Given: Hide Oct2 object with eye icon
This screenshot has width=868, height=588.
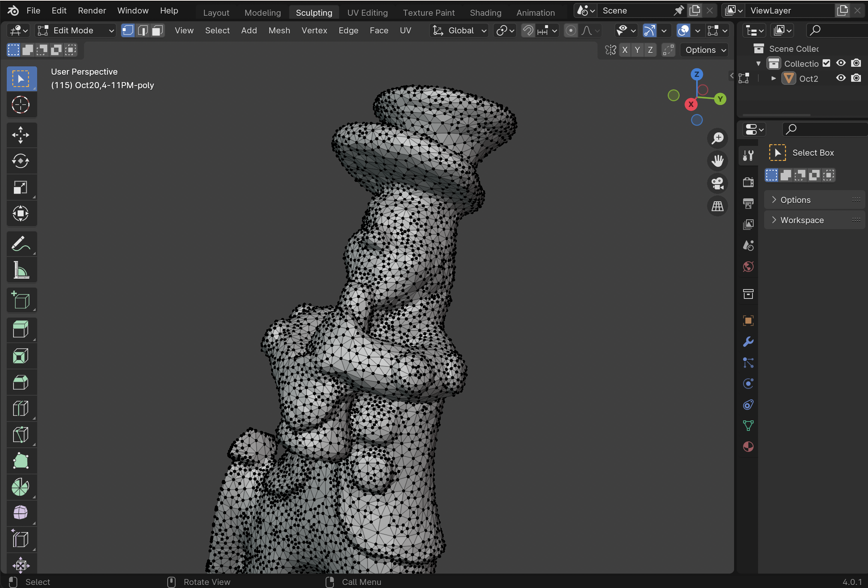Looking at the screenshot, I should tap(841, 78).
